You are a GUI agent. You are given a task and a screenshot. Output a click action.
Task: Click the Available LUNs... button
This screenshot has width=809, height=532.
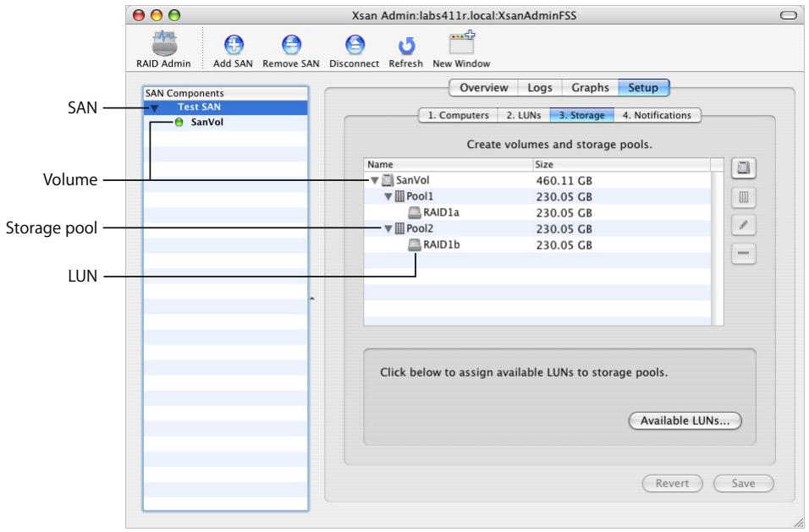(x=685, y=420)
